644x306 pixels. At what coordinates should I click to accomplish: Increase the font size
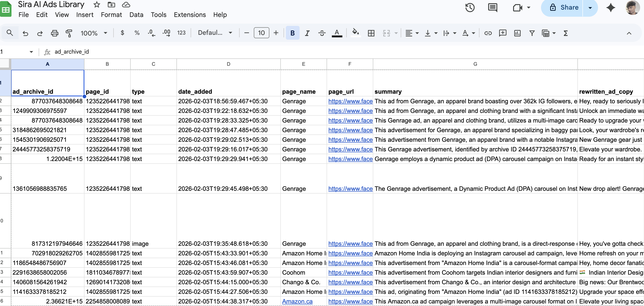click(x=276, y=33)
